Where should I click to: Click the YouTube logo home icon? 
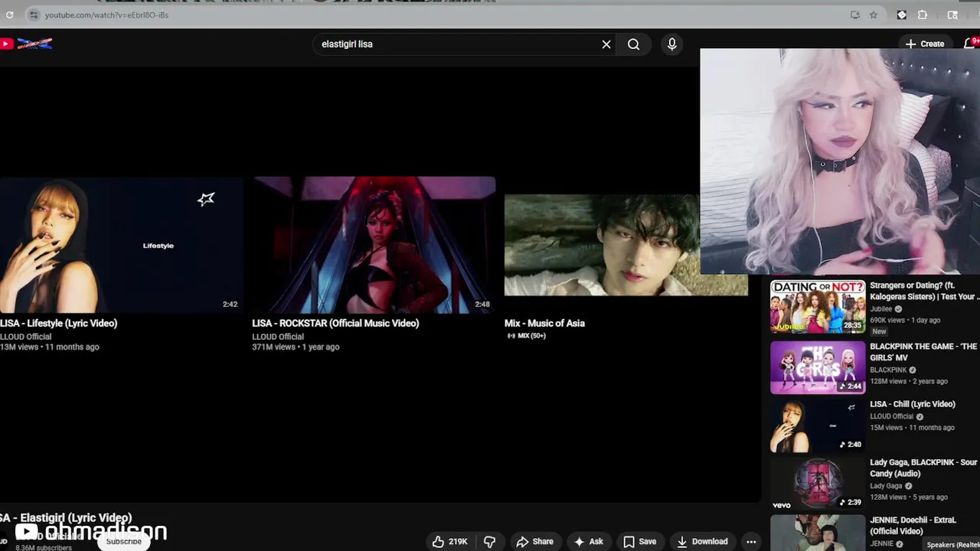26,44
